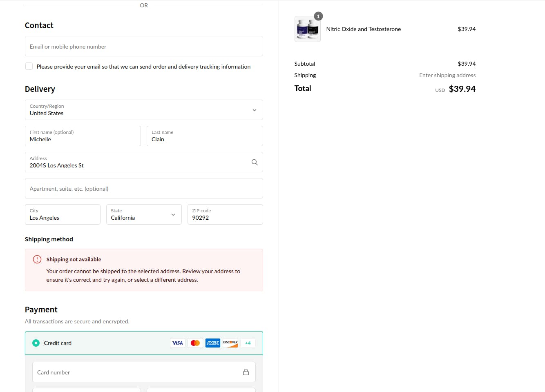Click the ZIP code field showing 90292
545x392 pixels.
click(x=225, y=214)
